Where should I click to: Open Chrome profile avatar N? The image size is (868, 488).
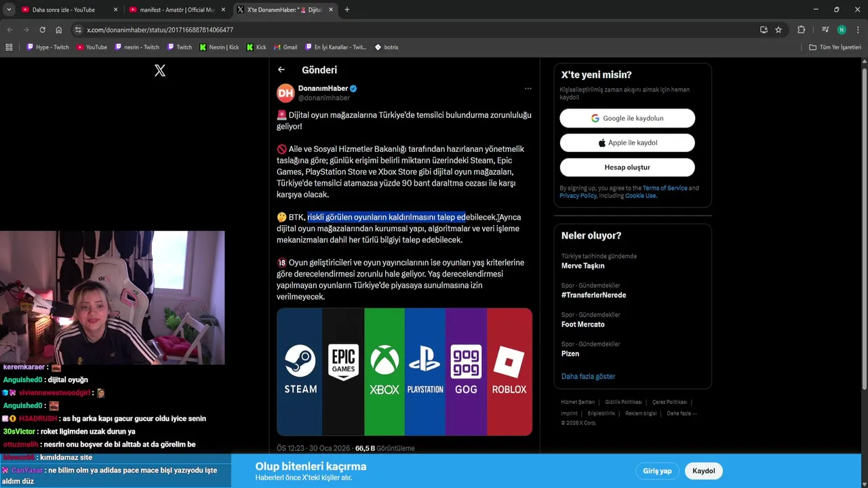(x=842, y=30)
